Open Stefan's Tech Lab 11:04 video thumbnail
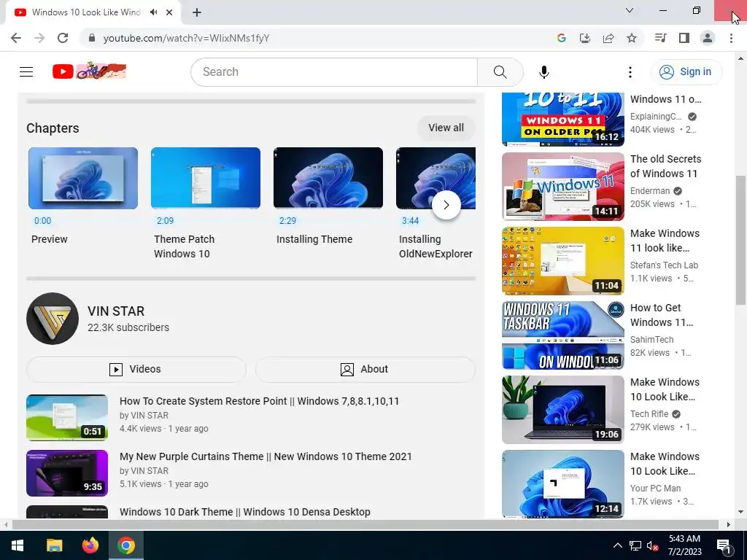The width and height of the screenshot is (747, 560). point(562,260)
